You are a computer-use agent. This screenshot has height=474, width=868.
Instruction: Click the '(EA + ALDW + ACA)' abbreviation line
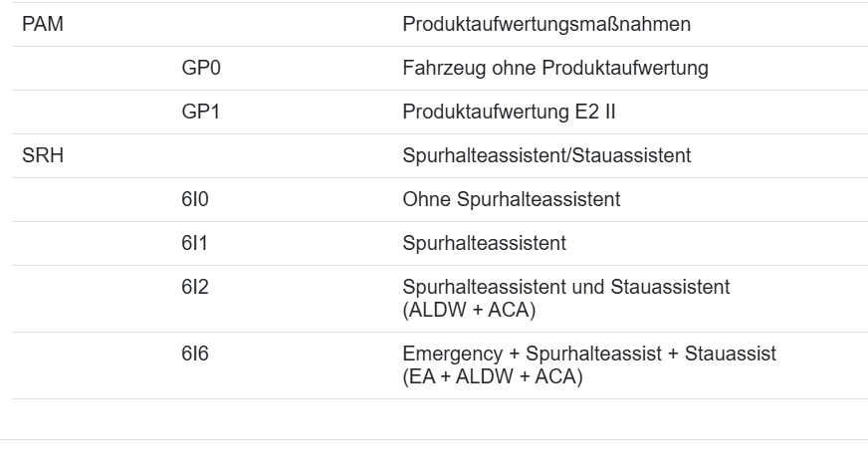[x=493, y=376]
